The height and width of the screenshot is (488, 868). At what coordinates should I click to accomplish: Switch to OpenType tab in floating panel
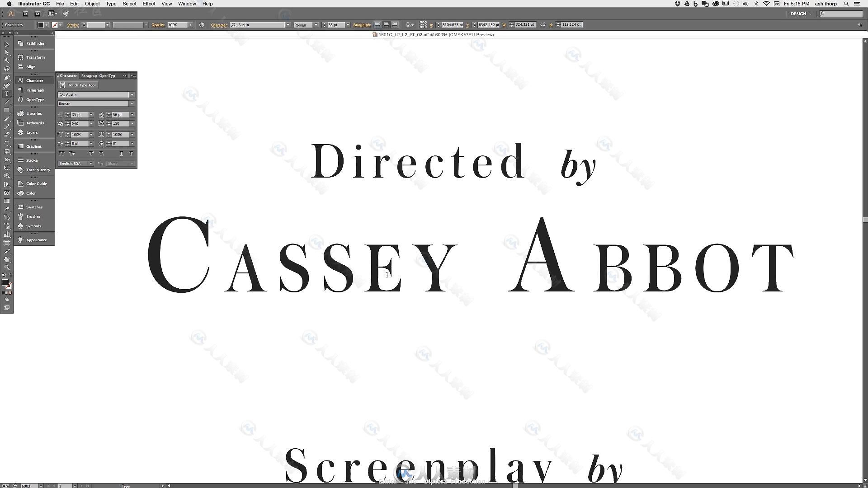coord(107,76)
